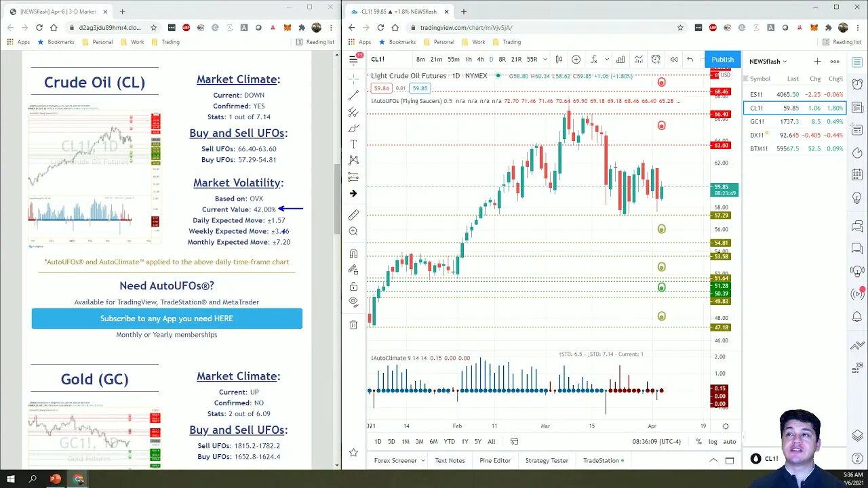Open the financials bar chart icon
Screen dimensions: 868x488
coord(620,60)
